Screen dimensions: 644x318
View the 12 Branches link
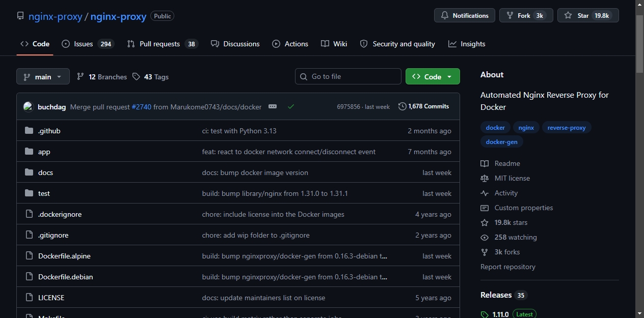pos(102,77)
